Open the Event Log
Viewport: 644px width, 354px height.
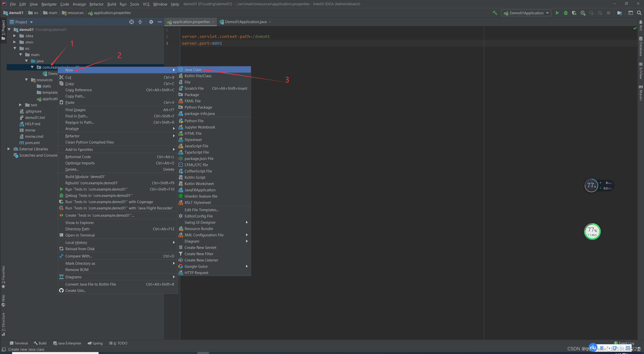pos(626,343)
